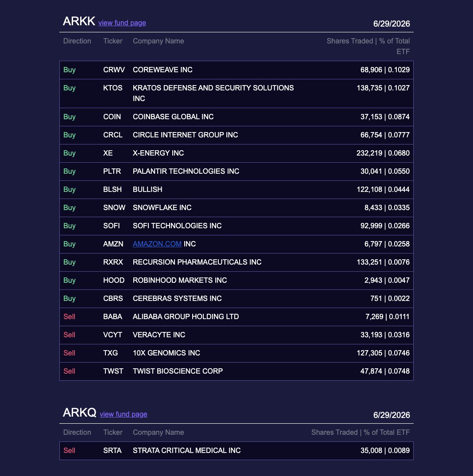
Task: Select the SNOW ticker cell
Action: (114, 208)
